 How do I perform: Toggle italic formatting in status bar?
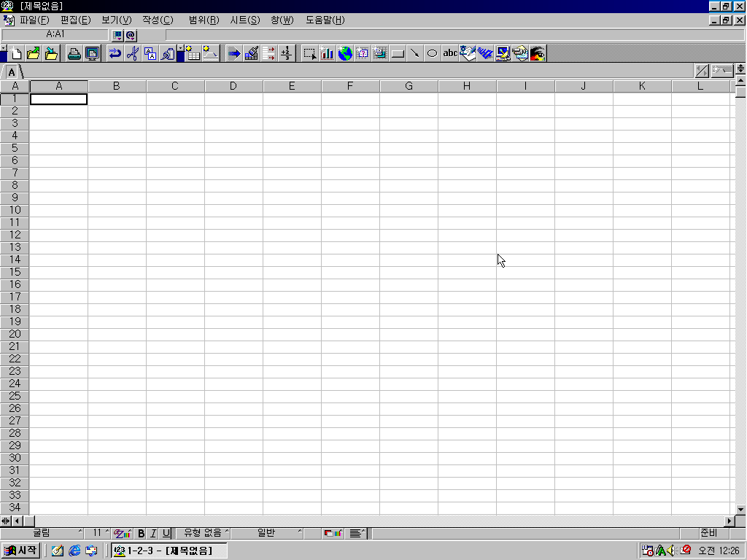pyautogui.click(x=153, y=533)
